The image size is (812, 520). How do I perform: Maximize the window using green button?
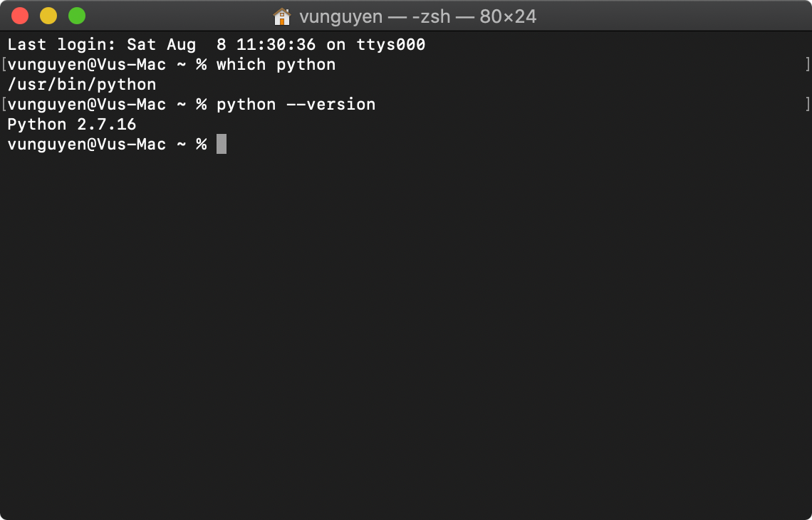tap(77, 16)
